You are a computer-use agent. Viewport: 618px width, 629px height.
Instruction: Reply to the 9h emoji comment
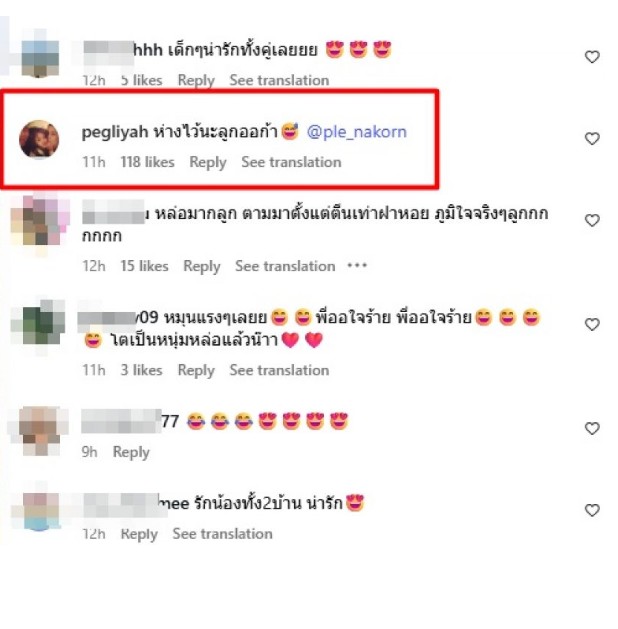coord(131,452)
